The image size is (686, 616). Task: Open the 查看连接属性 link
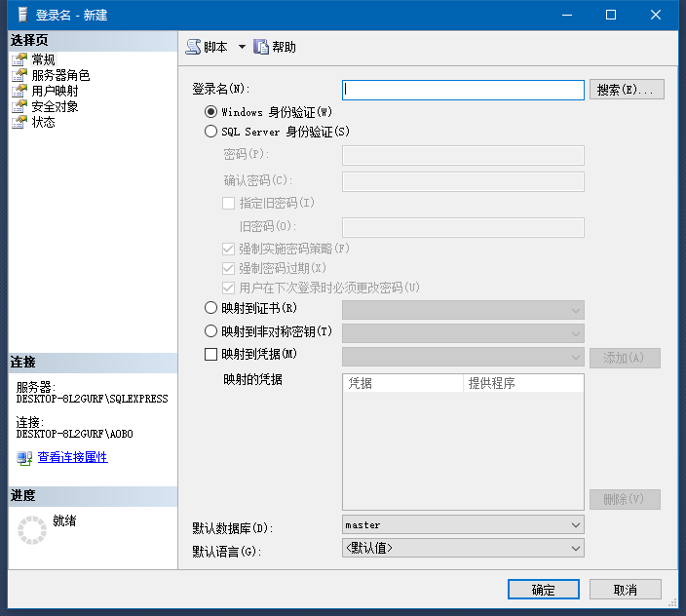(73, 457)
